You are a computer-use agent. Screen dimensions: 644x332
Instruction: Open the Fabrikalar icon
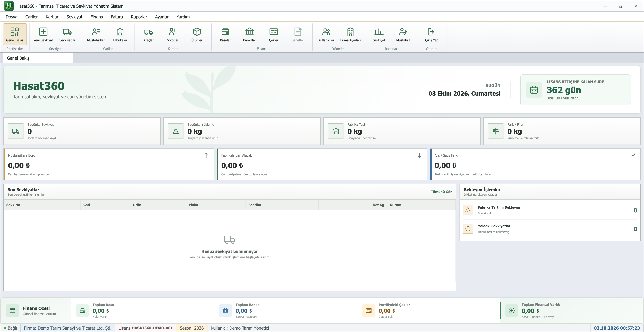click(120, 34)
